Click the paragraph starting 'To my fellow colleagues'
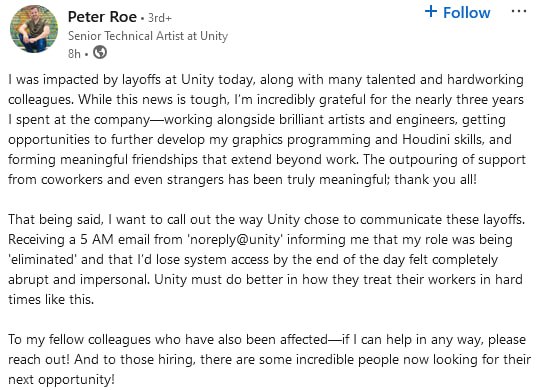 [269, 359]
